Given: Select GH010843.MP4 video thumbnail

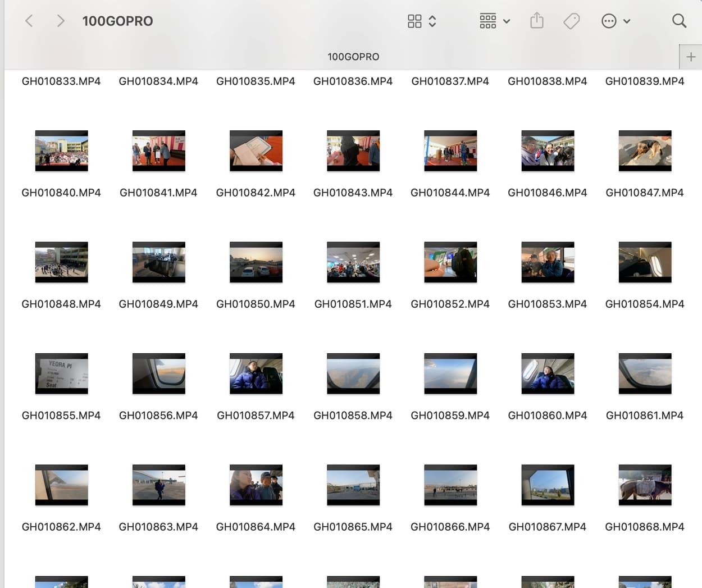Looking at the screenshot, I should coord(353,151).
